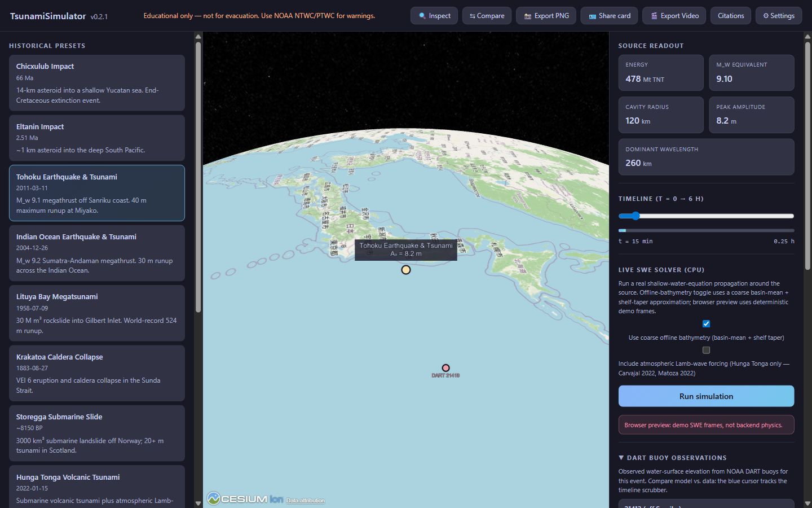The width and height of the screenshot is (812, 508).
Task: Select Tohoku Earthquake & Tsunami preset
Action: 97,193
